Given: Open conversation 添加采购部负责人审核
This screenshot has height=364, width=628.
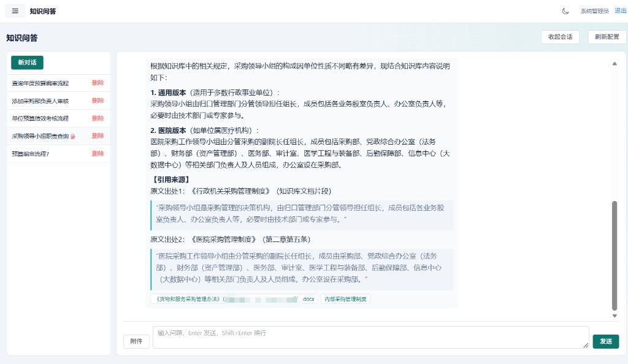Looking at the screenshot, I should (40, 100).
